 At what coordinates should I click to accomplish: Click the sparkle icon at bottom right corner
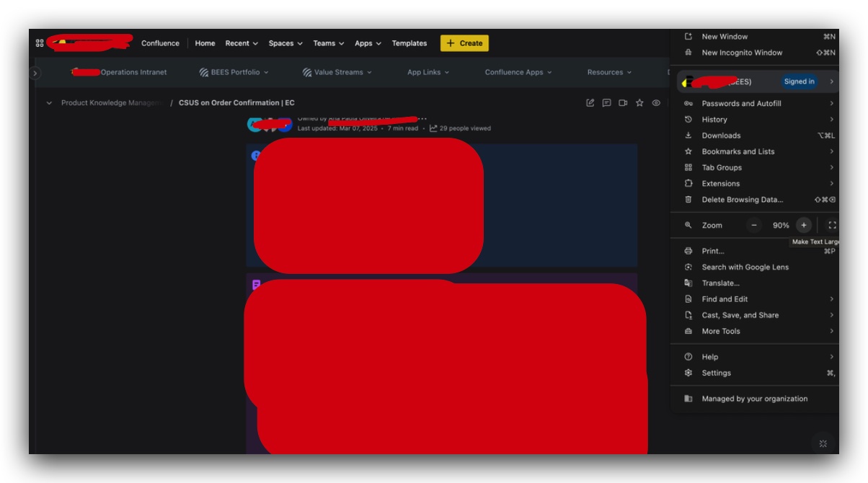click(x=823, y=443)
